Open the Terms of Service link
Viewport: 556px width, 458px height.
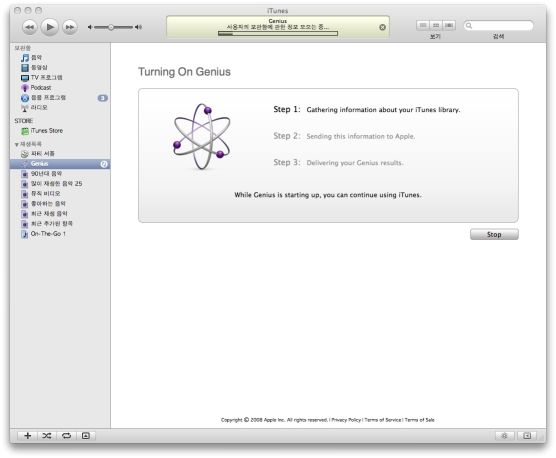point(383,420)
